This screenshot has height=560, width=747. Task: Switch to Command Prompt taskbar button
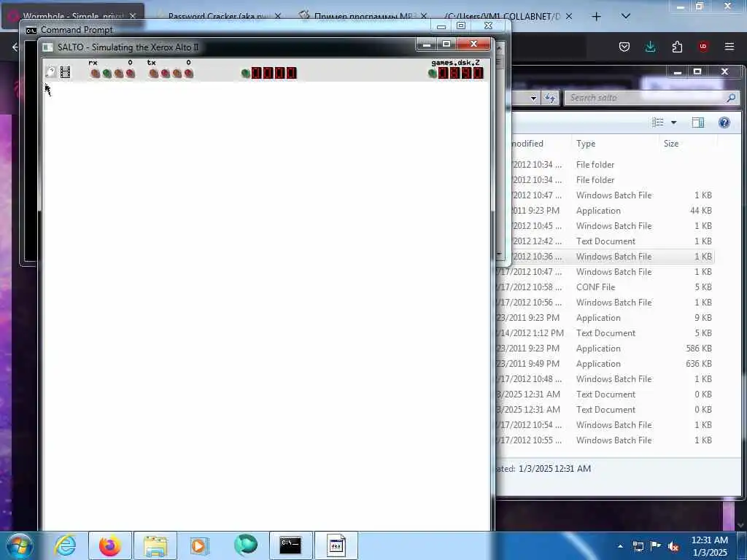290,545
